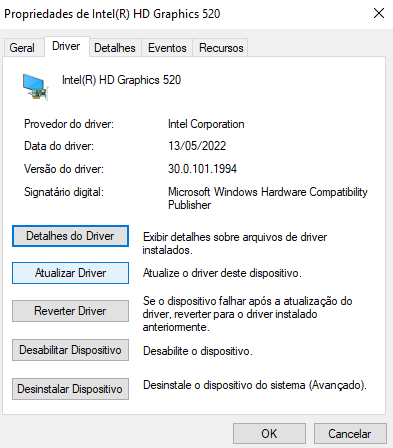
Task: Open the Detalhes tab
Action: coord(115,48)
